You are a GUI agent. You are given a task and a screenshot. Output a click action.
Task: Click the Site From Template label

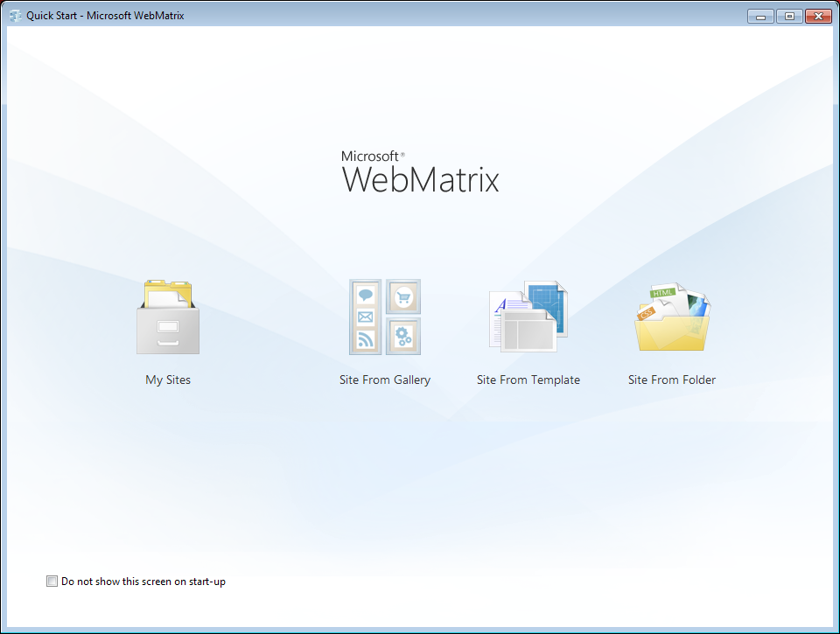(528, 380)
